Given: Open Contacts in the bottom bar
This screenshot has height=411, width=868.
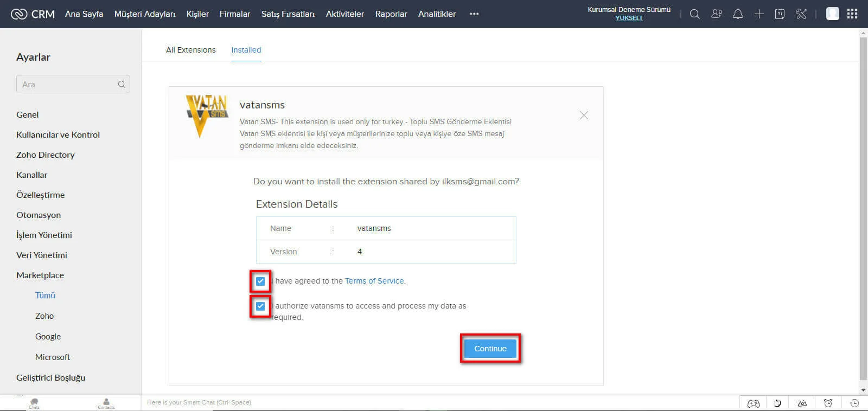Looking at the screenshot, I should (106, 403).
